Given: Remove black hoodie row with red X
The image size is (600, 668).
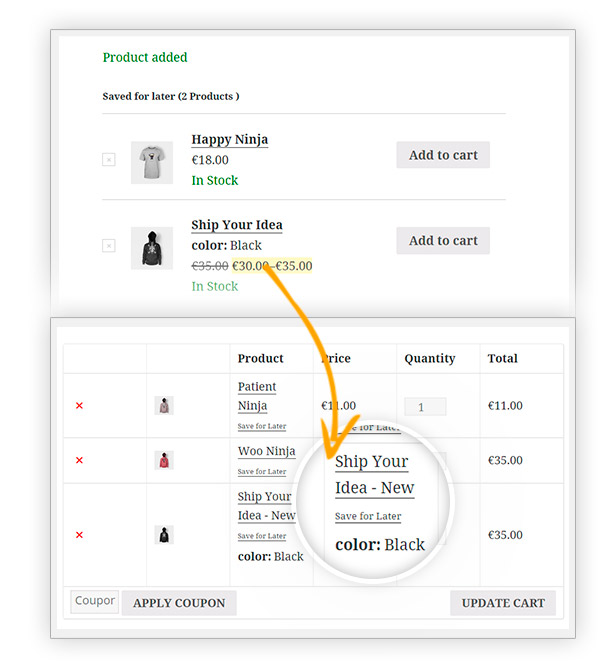Looking at the screenshot, I should pyautogui.click(x=79, y=535).
